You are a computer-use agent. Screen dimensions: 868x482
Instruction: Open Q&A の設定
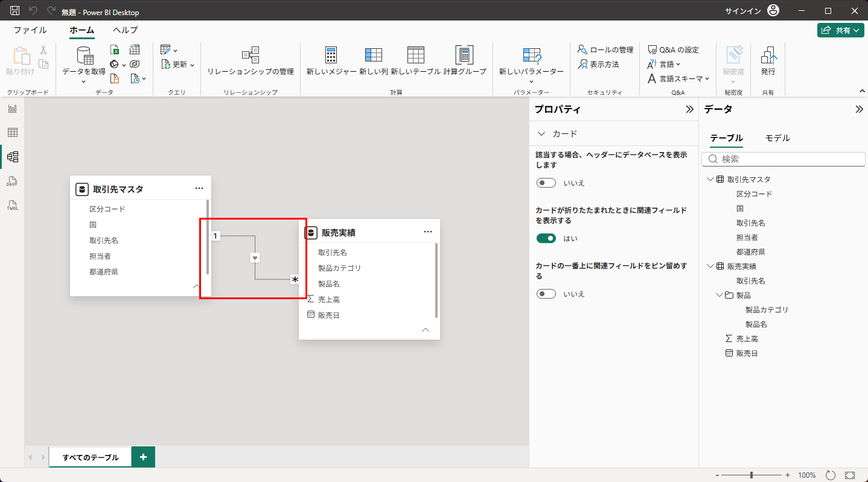(x=673, y=49)
